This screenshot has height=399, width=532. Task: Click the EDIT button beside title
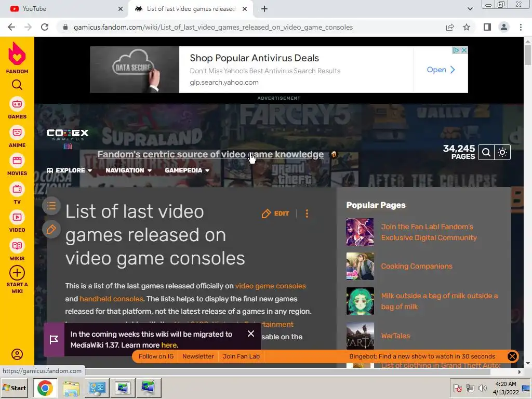click(x=275, y=214)
